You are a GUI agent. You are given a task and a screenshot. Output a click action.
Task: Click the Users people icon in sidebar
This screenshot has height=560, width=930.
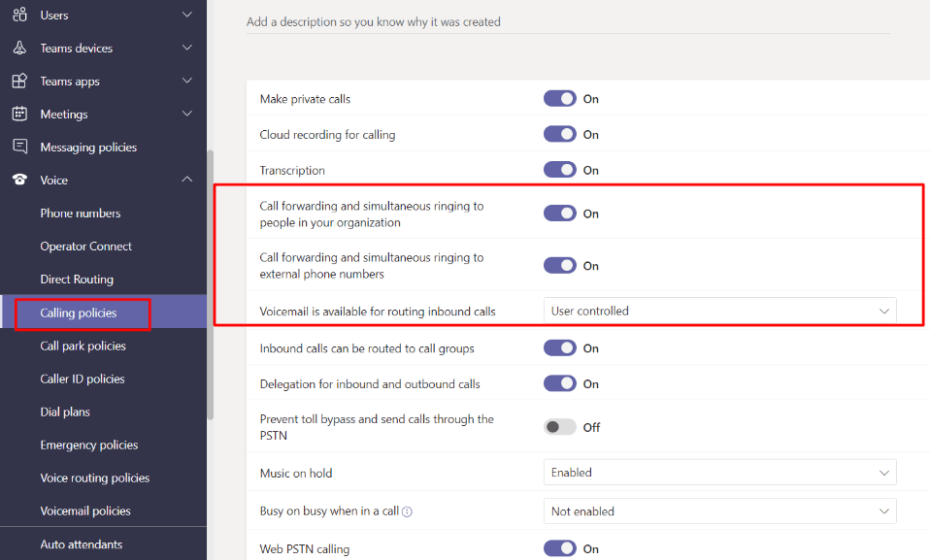(19, 15)
